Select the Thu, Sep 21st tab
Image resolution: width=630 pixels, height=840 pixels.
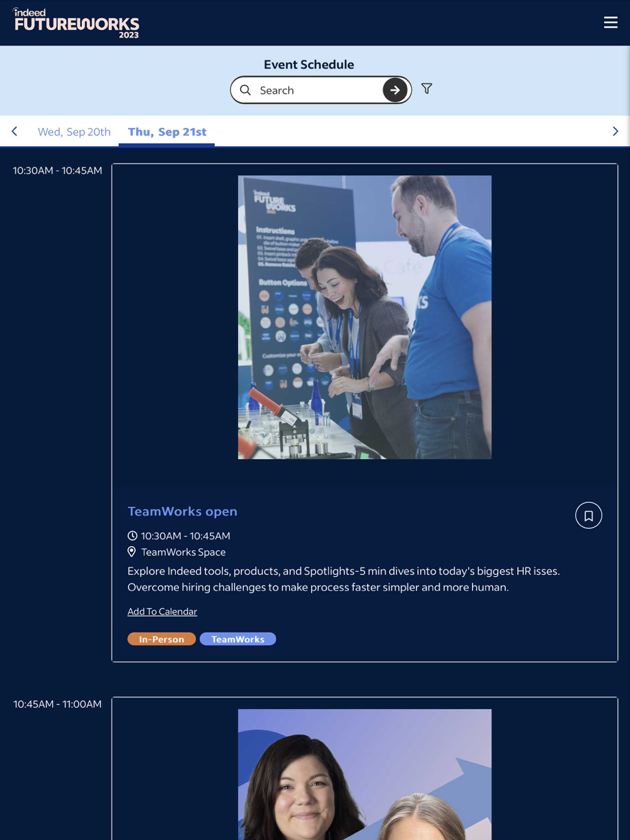pyautogui.click(x=167, y=132)
